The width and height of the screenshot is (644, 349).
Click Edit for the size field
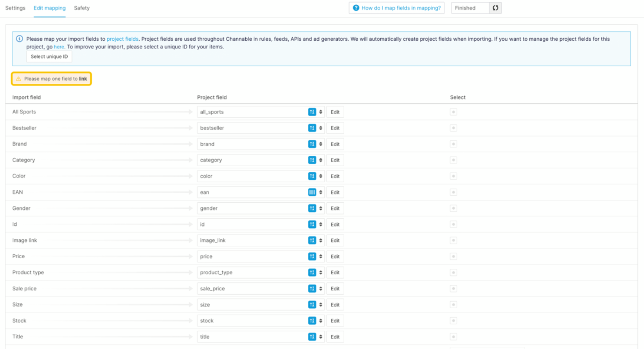(335, 304)
